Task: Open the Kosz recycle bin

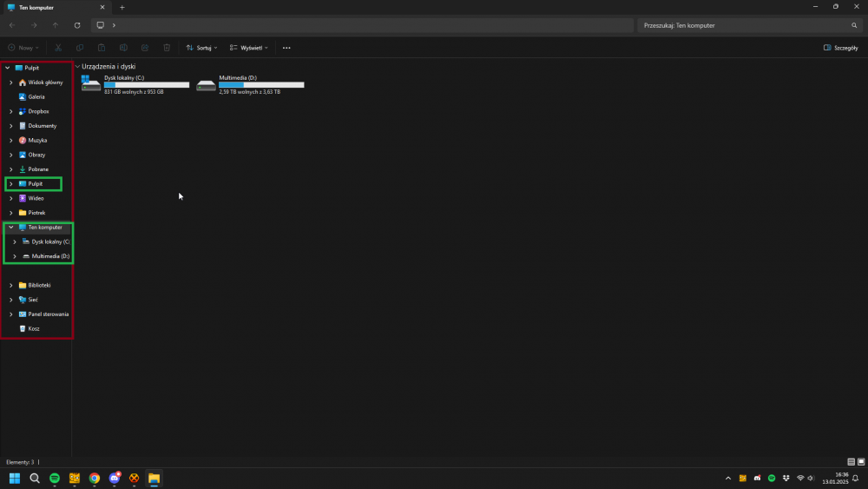Action: click(34, 328)
